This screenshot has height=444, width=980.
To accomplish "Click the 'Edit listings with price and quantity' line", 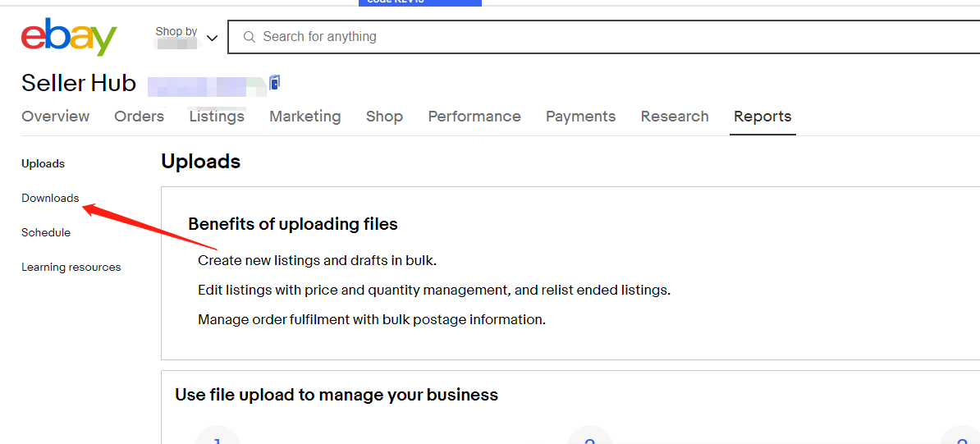I will click(434, 291).
